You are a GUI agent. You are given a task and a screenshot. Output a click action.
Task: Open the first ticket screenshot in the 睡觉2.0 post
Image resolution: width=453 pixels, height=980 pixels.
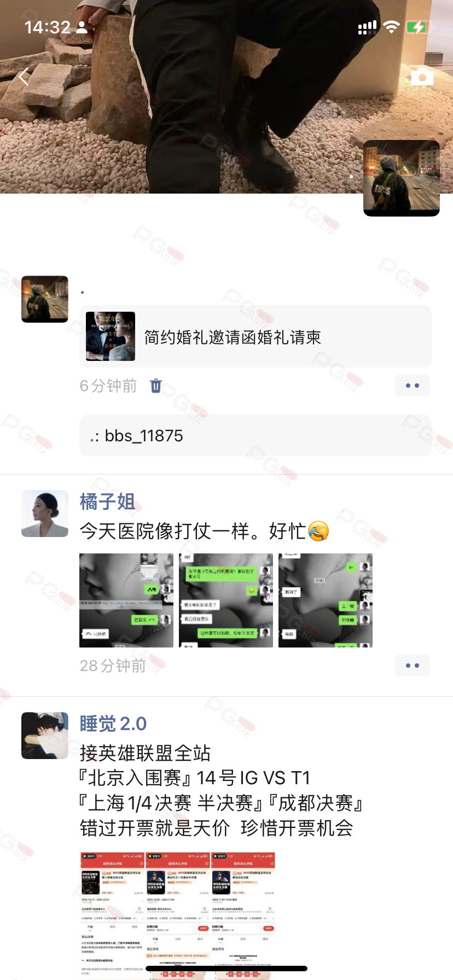pos(112,915)
